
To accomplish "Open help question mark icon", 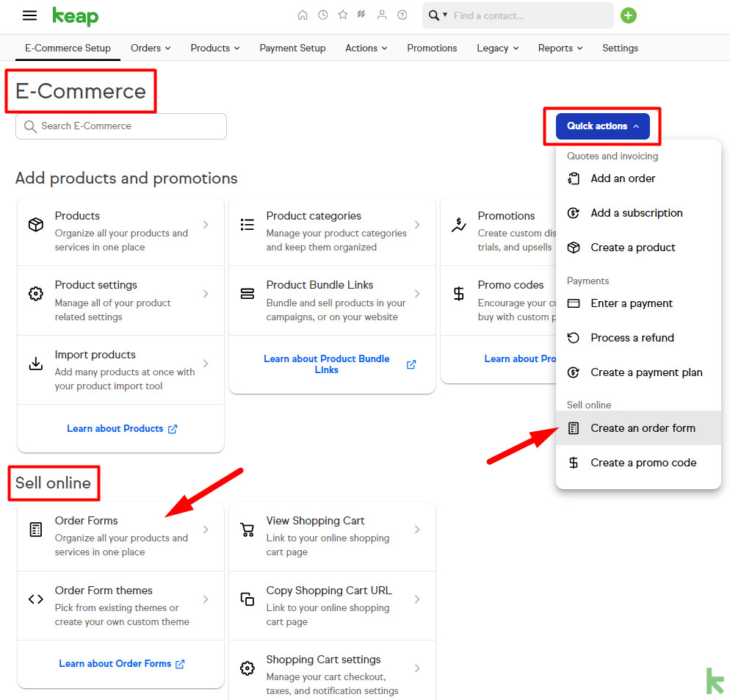I will pos(402,15).
